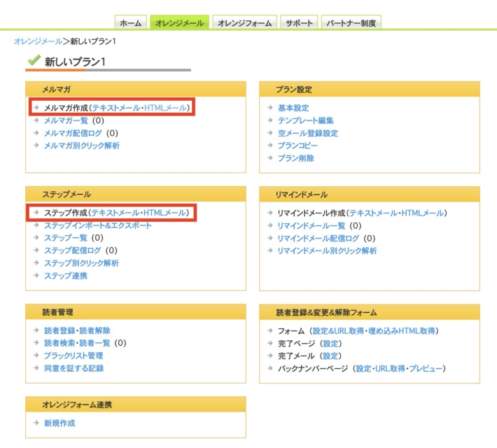
Task: Open リマインドメール配信ログ
Action: [318, 239]
